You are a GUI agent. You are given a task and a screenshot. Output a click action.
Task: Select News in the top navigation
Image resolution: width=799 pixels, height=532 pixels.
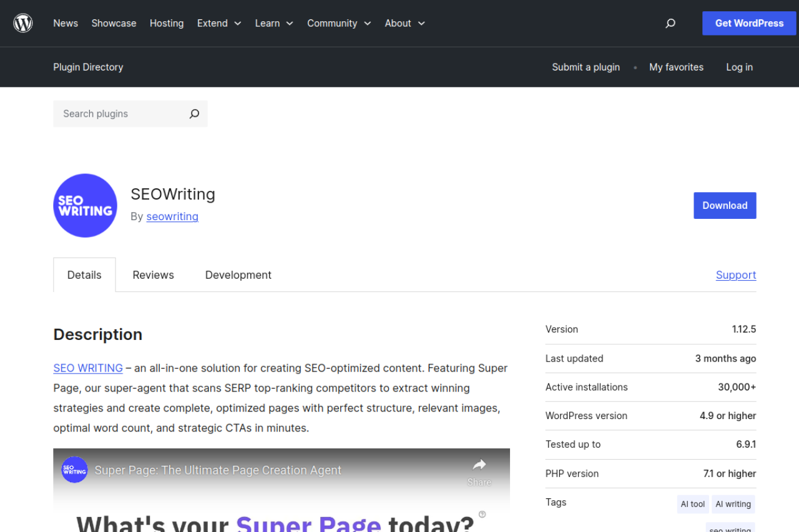66,23
